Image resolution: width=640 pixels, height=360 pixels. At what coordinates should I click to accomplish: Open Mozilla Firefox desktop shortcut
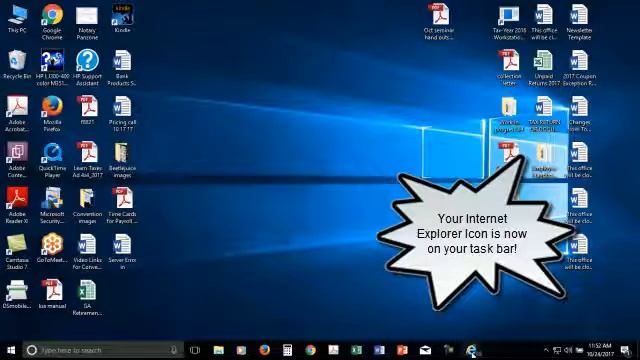[x=52, y=114]
